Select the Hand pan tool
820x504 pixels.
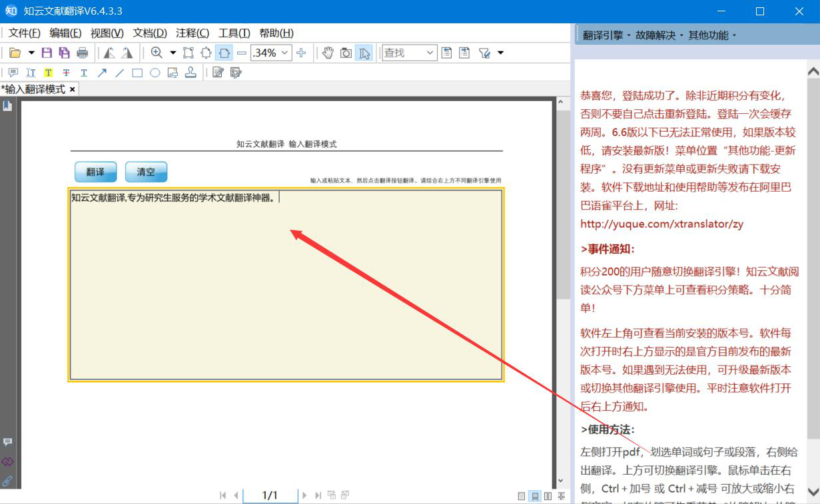[x=328, y=53]
